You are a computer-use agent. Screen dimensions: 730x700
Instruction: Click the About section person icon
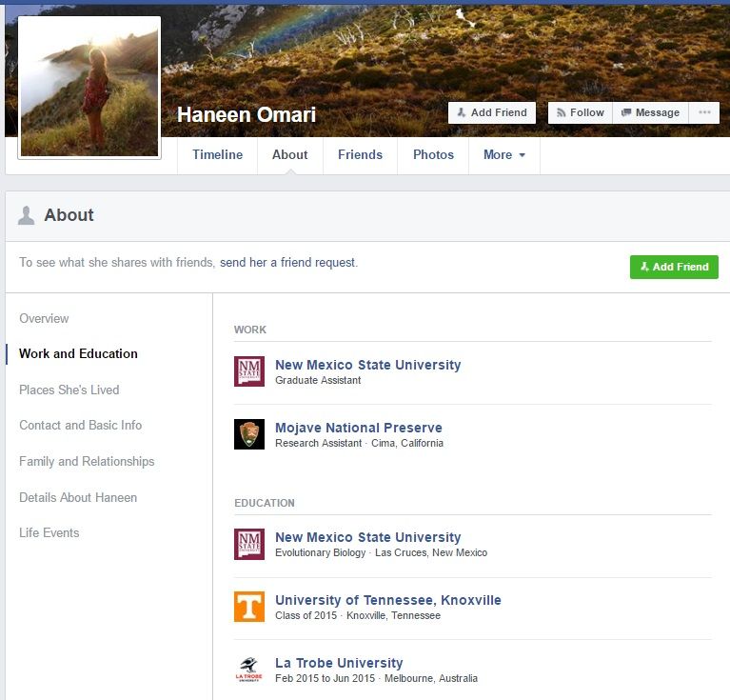[x=27, y=215]
